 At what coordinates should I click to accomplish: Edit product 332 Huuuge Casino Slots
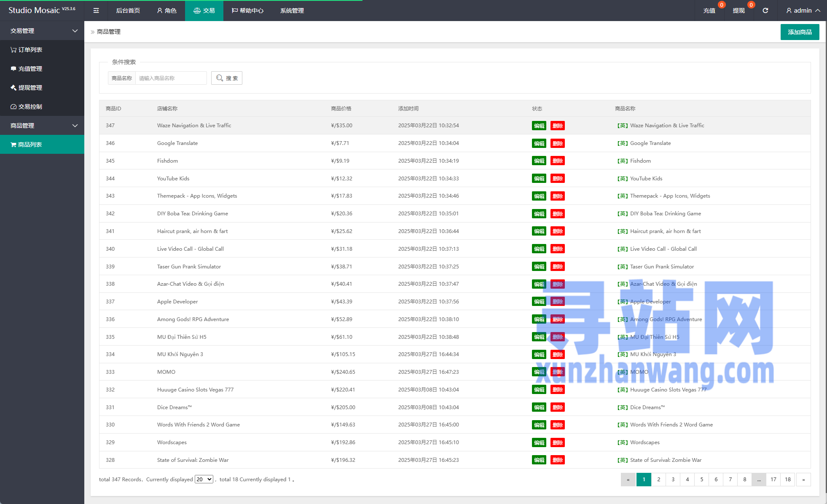point(539,390)
